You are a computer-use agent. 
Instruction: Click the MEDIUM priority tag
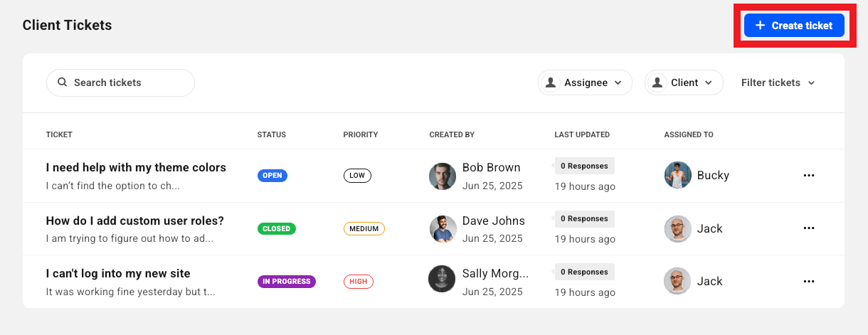coord(364,229)
